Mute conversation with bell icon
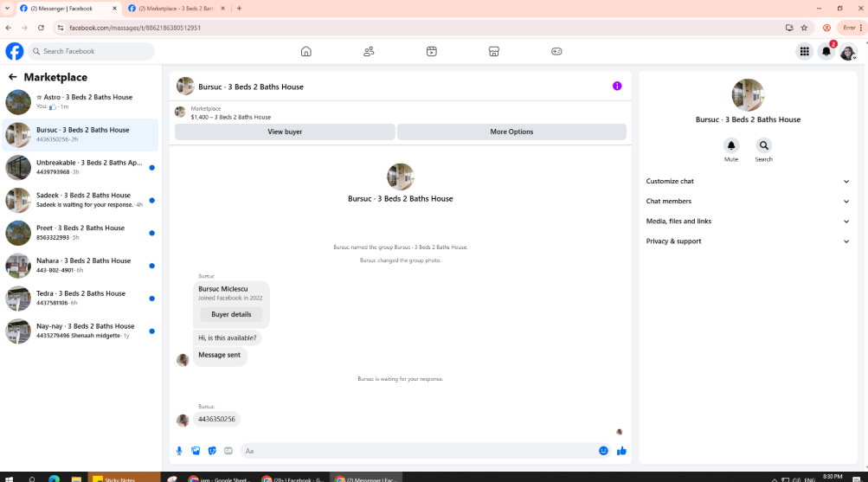This screenshot has width=868, height=482. click(x=730, y=145)
